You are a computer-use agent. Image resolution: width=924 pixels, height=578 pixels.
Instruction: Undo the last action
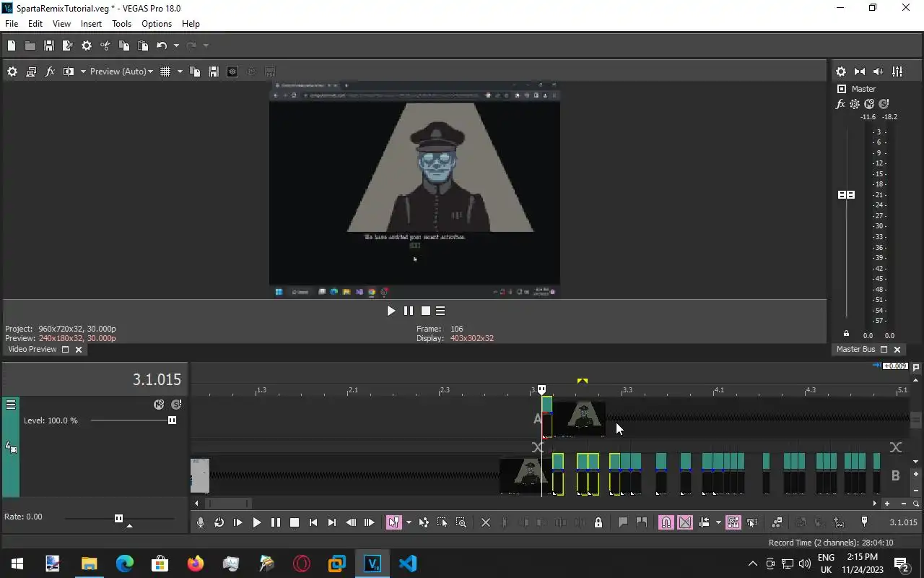(162, 46)
